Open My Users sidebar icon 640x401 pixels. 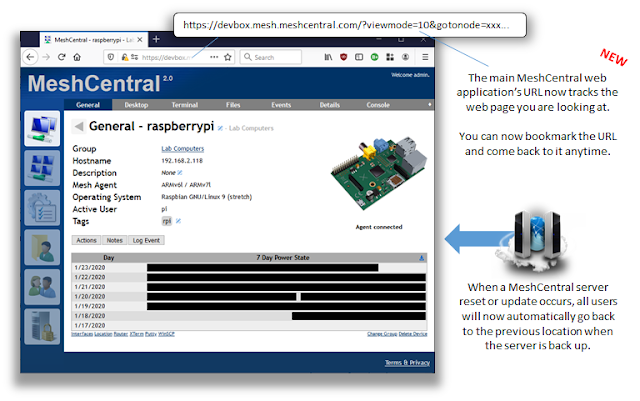[42, 287]
